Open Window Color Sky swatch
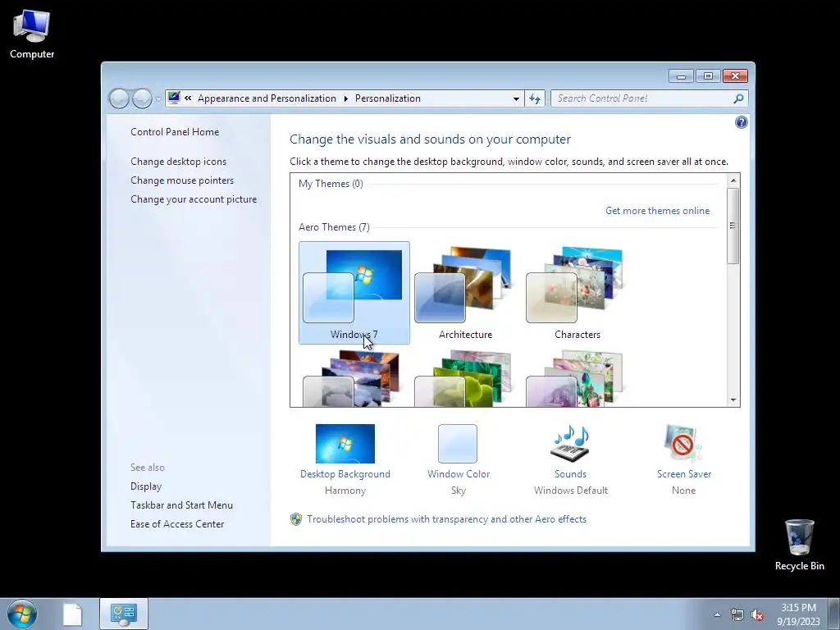 click(458, 444)
